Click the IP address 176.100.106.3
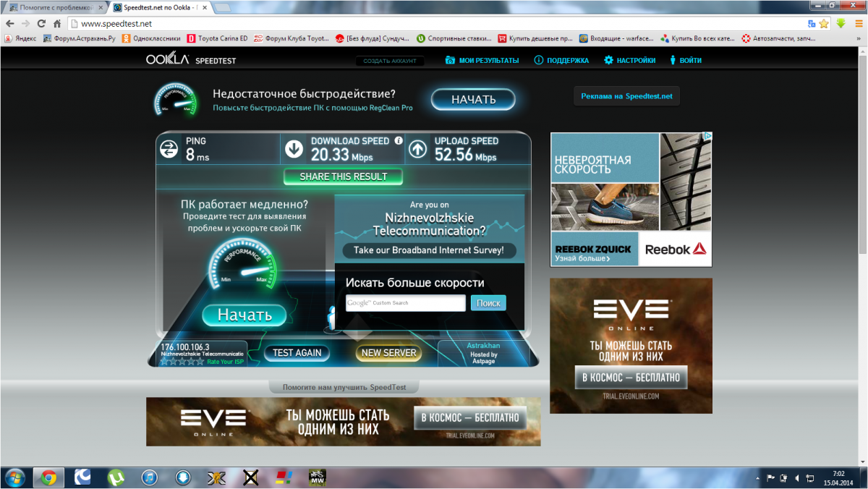 (184, 346)
